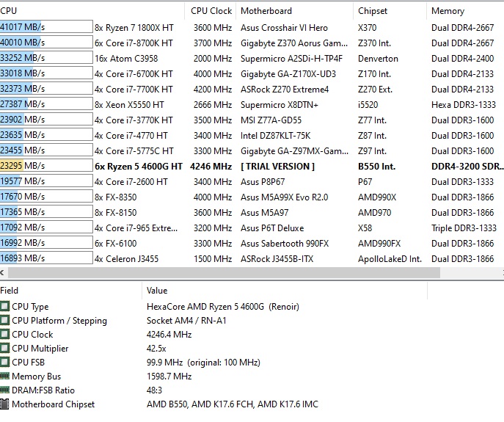This screenshot has width=504, height=422.
Task: Click the ApolloLakeD Int. chipset cell
Action: pos(390,259)
